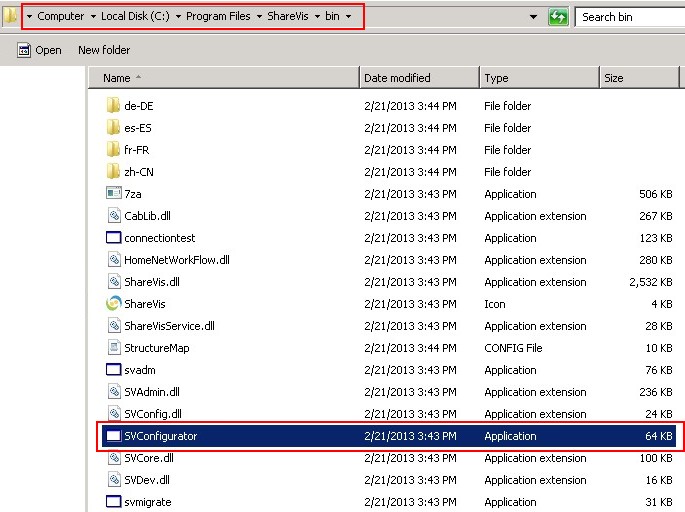Image resolution: width=685 pixels, height=512 pixels.
Task: Sort by Type column header
Action: 540,78
